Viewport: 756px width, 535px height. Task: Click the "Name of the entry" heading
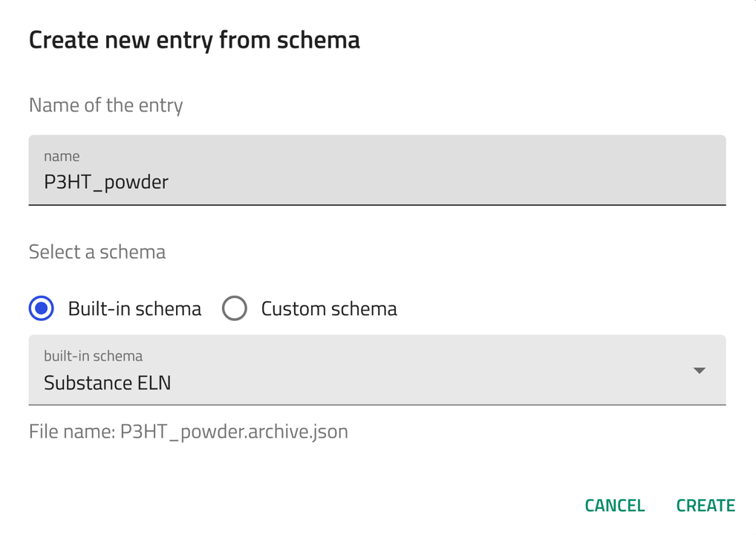pos(106,106)
